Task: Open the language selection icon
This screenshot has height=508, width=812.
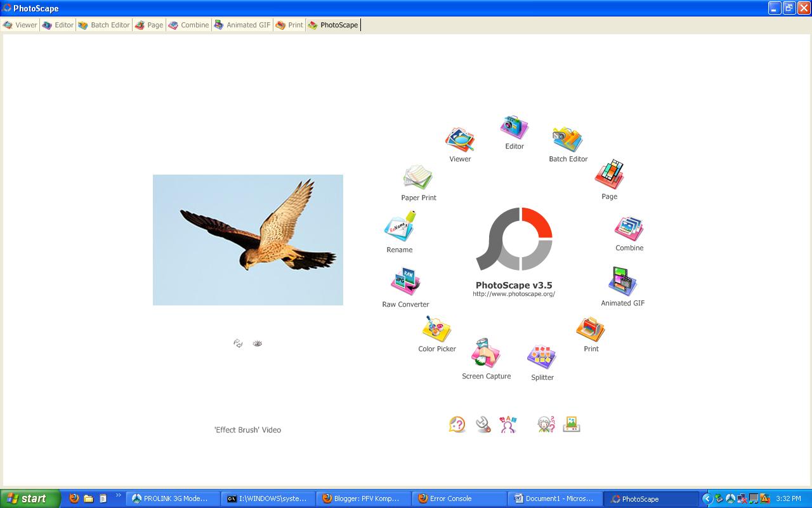Action: coord(508,424)
